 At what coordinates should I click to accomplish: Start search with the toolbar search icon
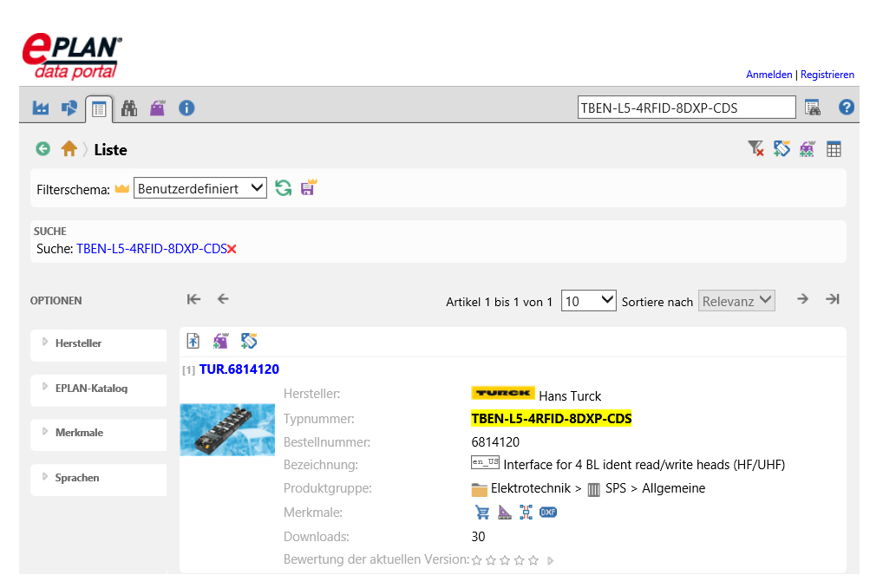click(812, 107)
